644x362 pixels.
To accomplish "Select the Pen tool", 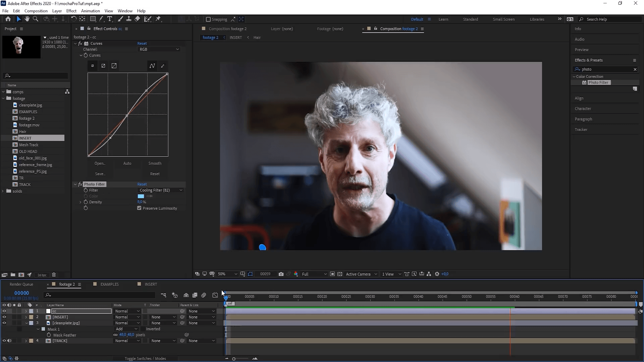I will pos(102,19).
